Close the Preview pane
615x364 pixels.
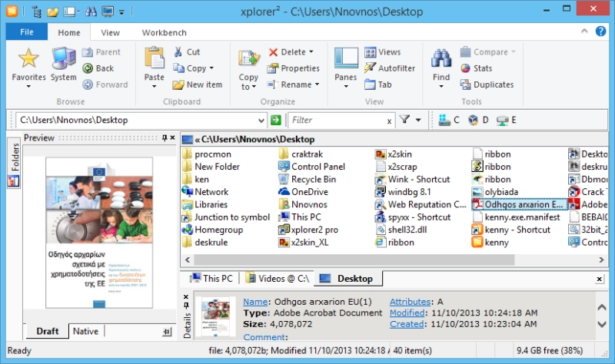point(172,137)
